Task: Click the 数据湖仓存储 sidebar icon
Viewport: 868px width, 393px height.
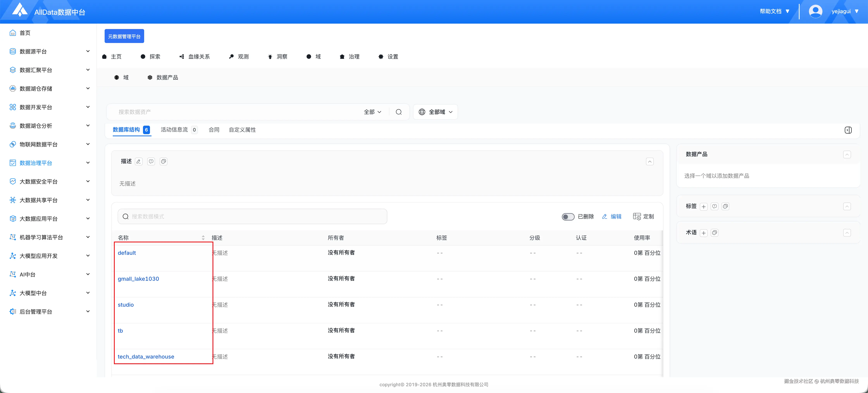Action: [13, 88]
